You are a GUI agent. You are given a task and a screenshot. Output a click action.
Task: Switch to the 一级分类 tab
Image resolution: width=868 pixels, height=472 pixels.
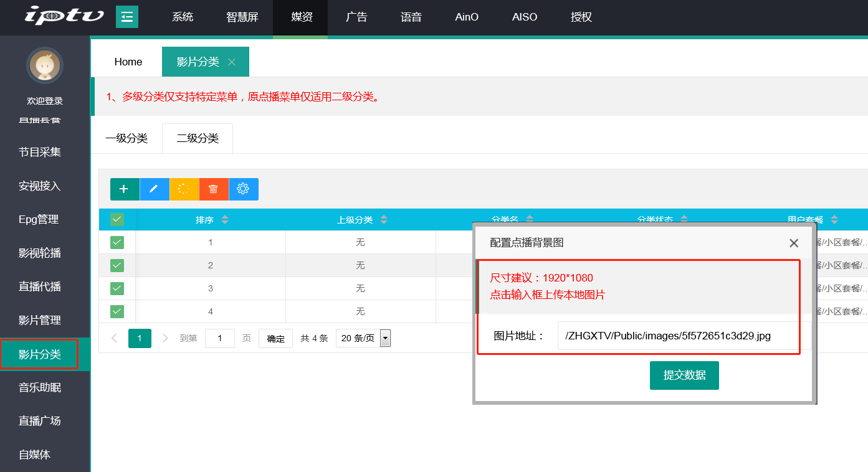coord(126,138)
